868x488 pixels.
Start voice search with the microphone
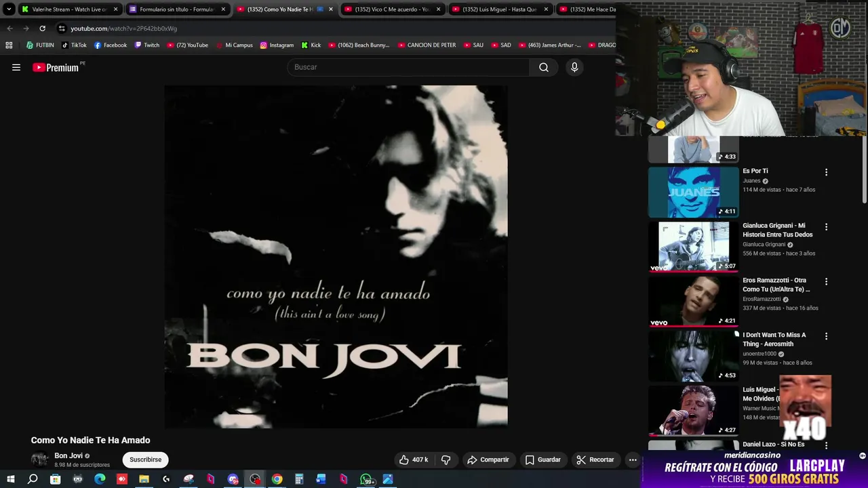[x=574, y=67]
